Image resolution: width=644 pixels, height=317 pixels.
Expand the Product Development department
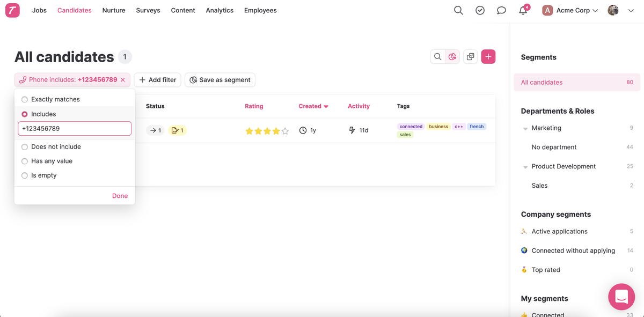click(x=525, y=167)
